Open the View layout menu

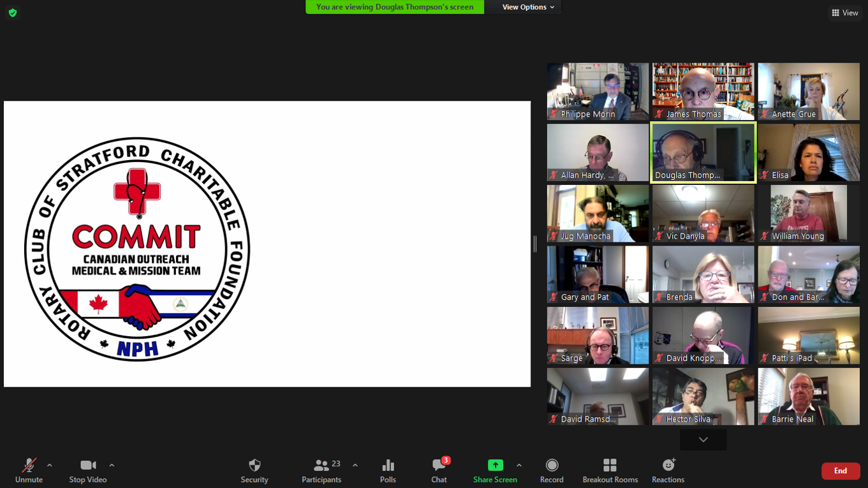pos(845,13)
